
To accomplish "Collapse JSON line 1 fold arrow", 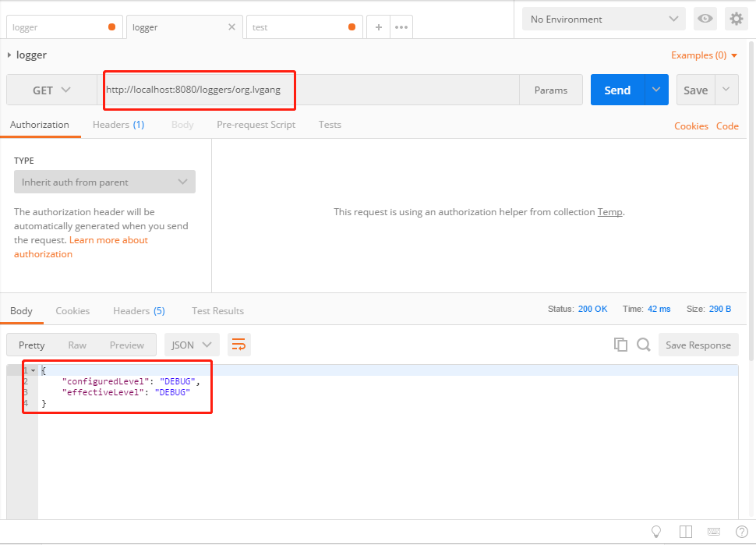I will (x=34, y=370).
